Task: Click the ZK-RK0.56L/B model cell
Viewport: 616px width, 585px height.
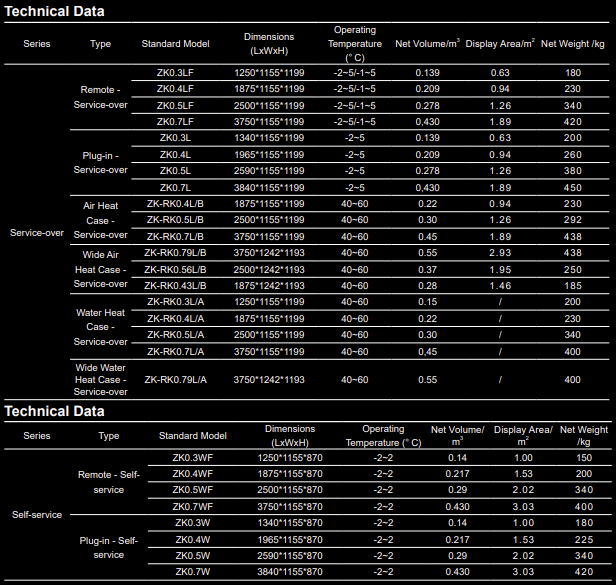Action: pyautogui.click(x=175, y=269)
